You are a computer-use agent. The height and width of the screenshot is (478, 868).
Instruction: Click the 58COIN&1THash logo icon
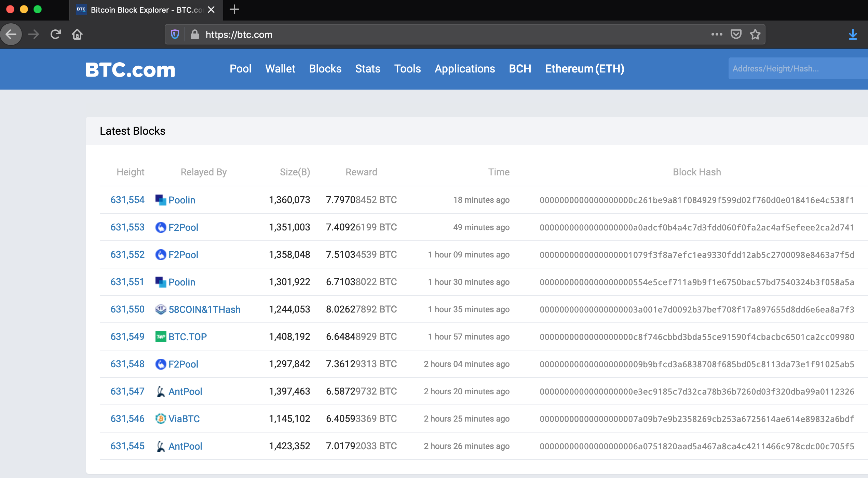tap(161, 309)
